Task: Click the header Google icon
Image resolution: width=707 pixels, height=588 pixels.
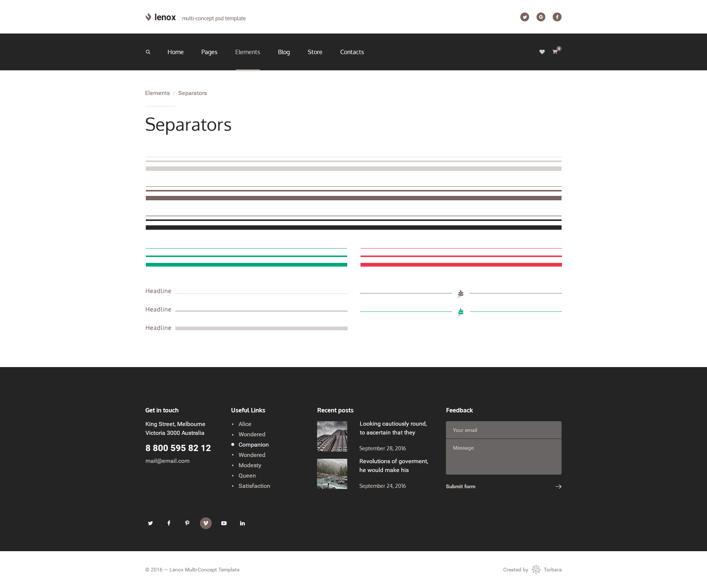Action: (x=541, y=17)
